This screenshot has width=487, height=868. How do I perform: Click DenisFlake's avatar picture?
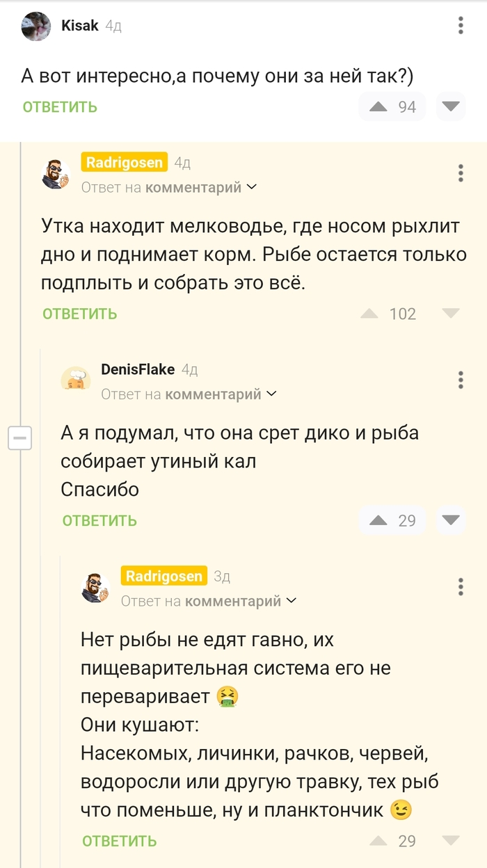(x=75, y=380)
